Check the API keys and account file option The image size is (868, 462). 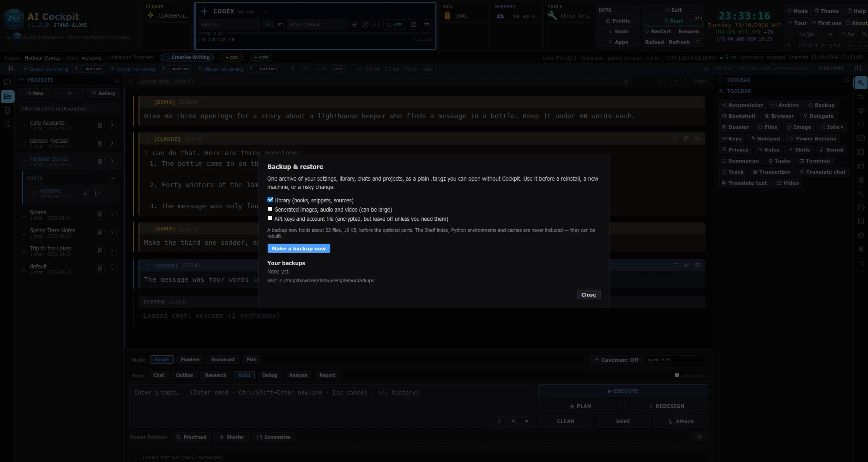pyautogui.click(x=270, y=219)
